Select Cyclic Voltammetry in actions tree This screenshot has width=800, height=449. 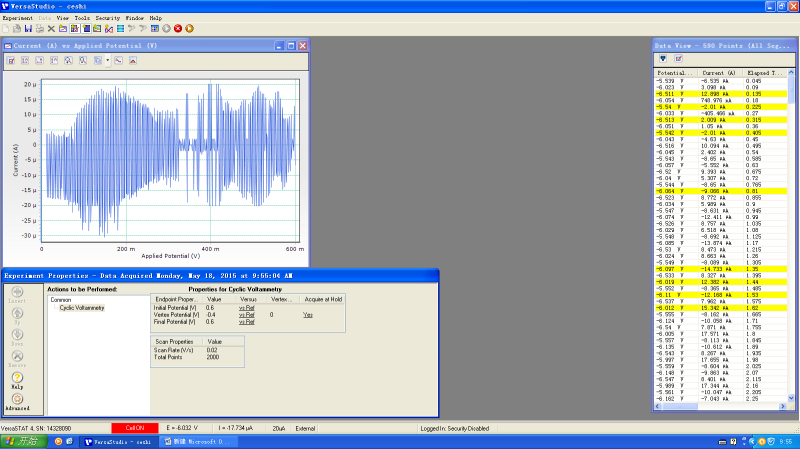(82, 307)
